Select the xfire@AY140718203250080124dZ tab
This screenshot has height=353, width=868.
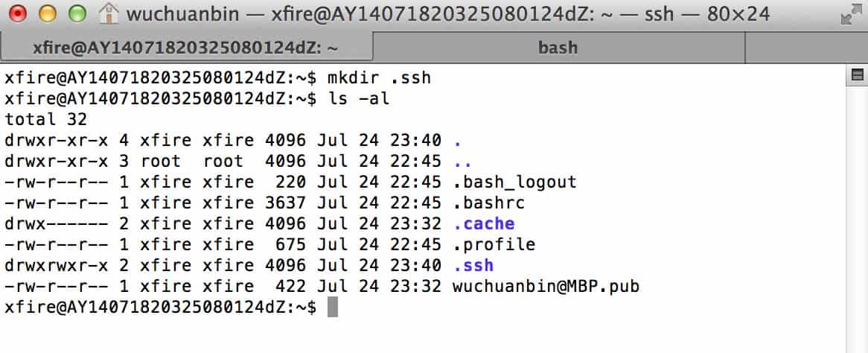pyautogui.click(x=186, y=48)
